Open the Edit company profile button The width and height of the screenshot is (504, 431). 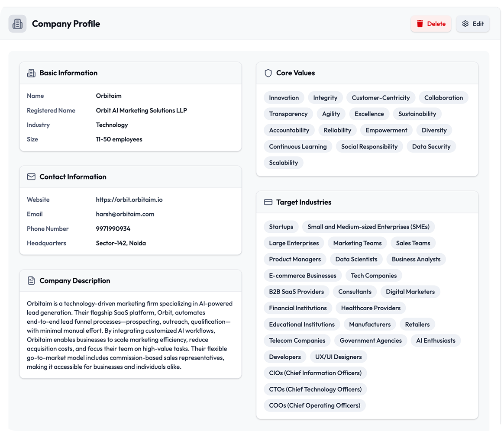[473, 24]
